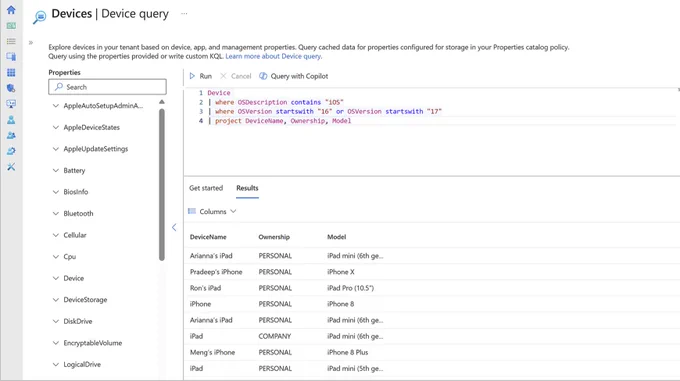
Task: Open the Home icon in sidebar
Action: (11, 10)
